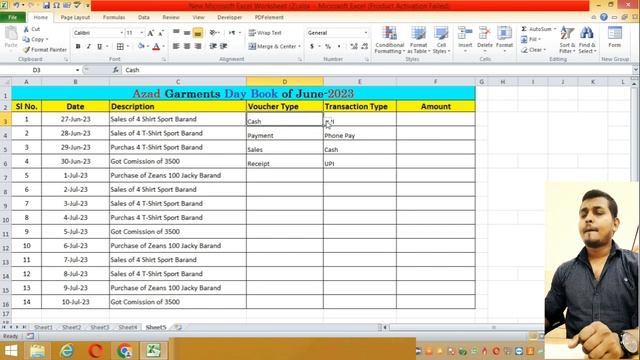Image resolution: width=640 pixels, height=360 pixels.
Task: Click the Decrease Font Size icon
Action: [x=161, y=33]
